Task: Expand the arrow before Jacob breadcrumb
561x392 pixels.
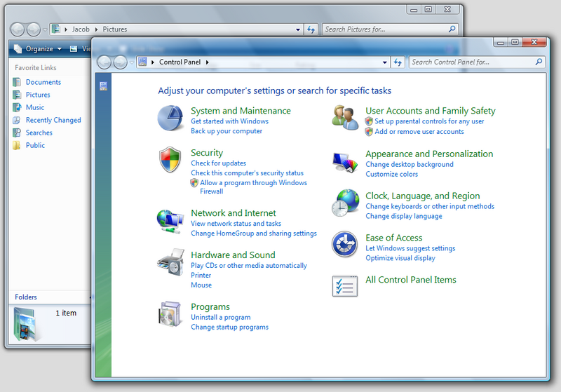Action: [x=66, y=29]
